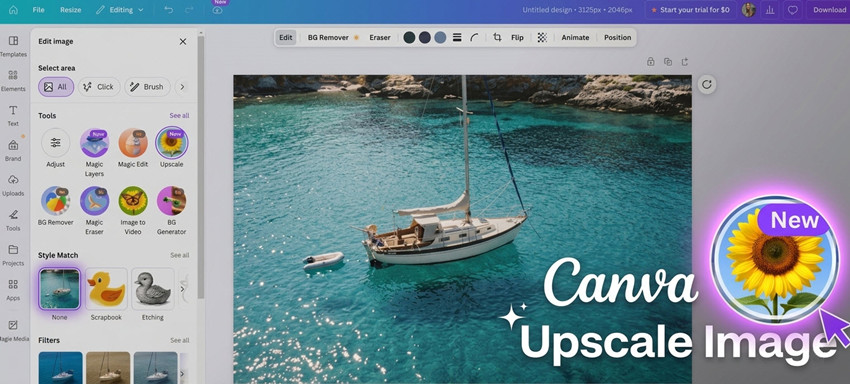The height and width of the screenshot is (384, 850).
Task: Pick the second dark color swatch
Action: tap(425, 37)
